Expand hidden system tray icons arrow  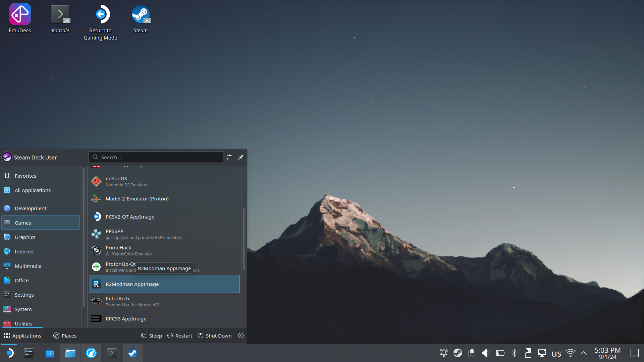click(584, 353)
